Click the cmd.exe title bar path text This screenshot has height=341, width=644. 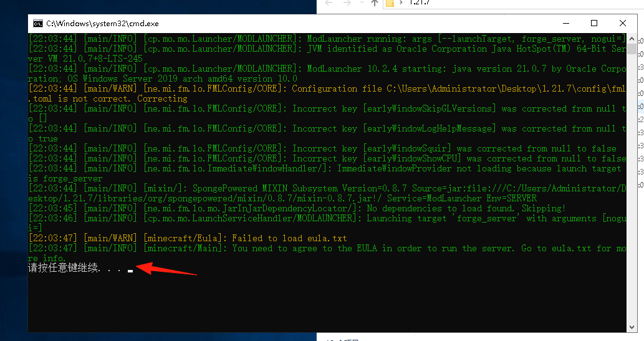pos(102,24)
